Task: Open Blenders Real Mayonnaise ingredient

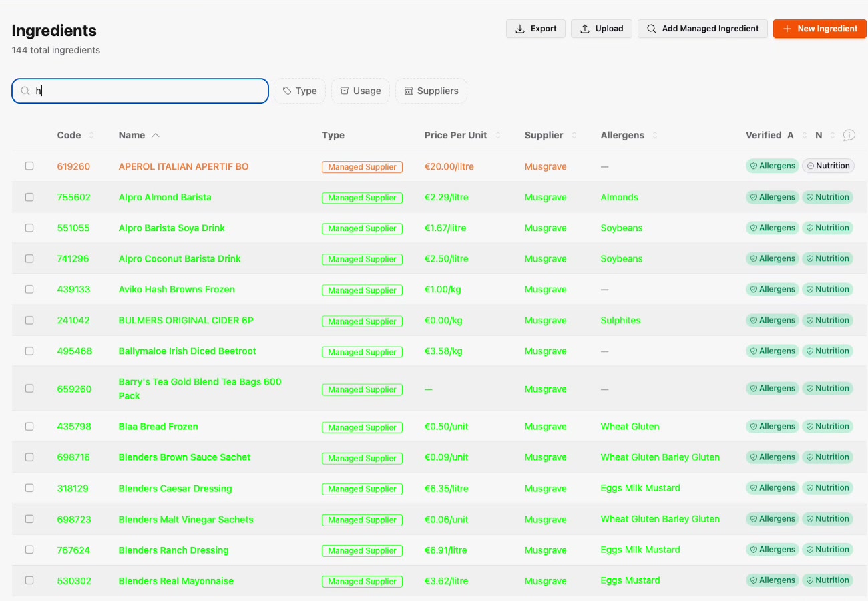Action: point(176,581)
